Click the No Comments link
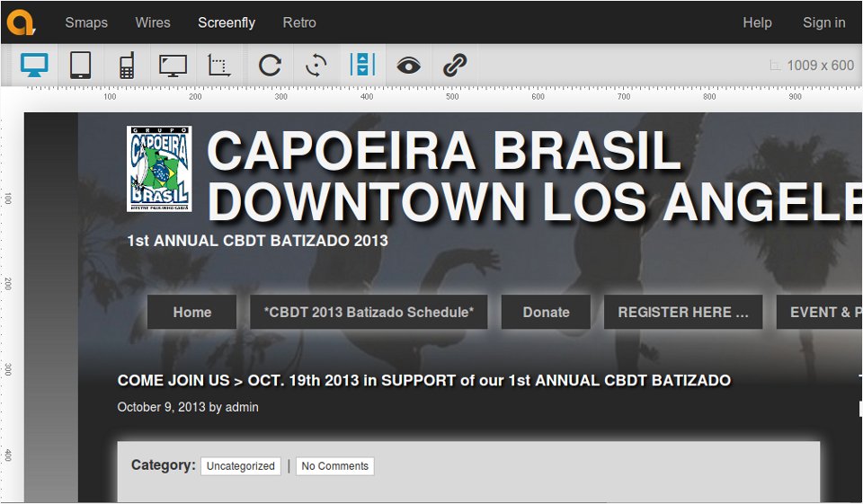The height and width of the screenshot is (504, 863). [335, 466]
